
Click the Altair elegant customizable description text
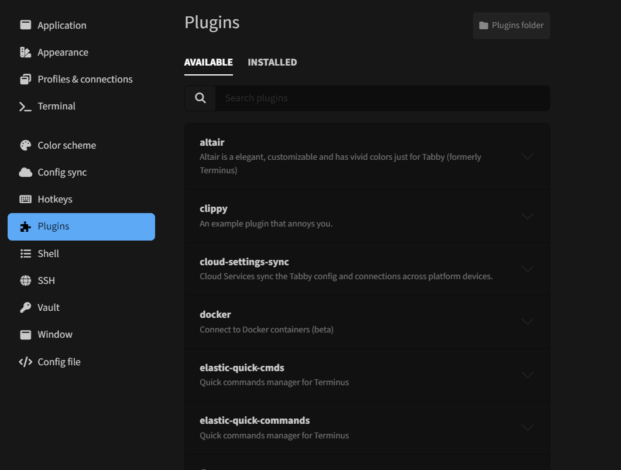(x=340, y=164)
